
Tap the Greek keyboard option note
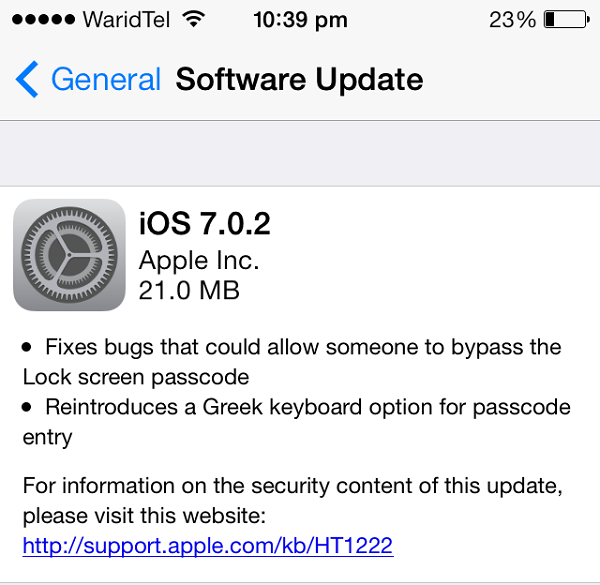(x=297, y=422)
